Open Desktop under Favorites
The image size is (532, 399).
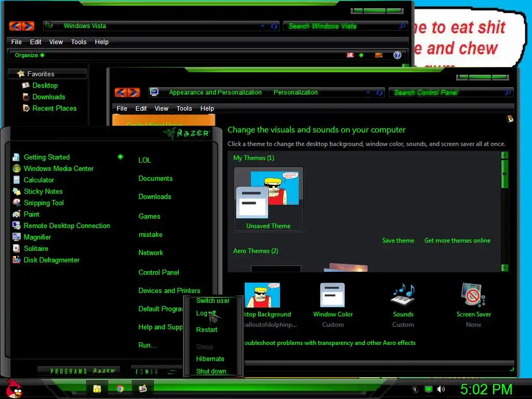[45, 86]
